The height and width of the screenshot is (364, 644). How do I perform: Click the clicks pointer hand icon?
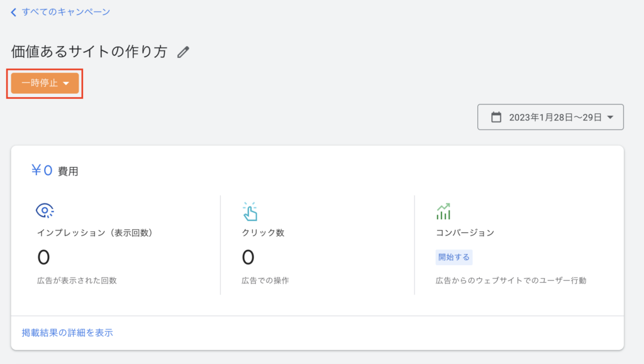coord(250,212)
